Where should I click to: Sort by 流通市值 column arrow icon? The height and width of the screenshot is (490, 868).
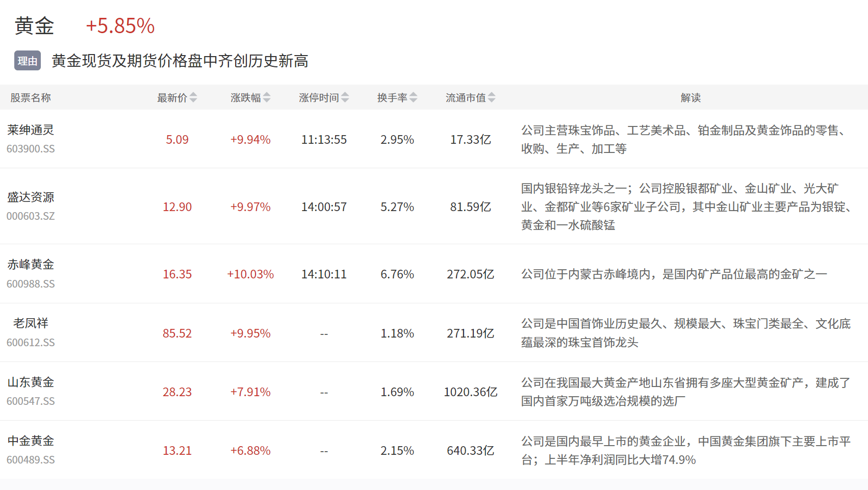tap(492, 97)
